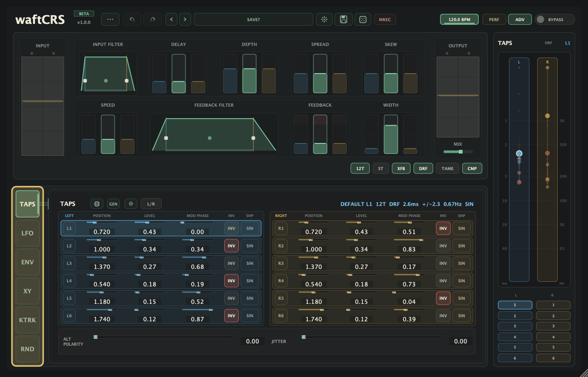Click the floppy disk save icon
The height and width of the screenshot is (377, 588).
(343, 19)
